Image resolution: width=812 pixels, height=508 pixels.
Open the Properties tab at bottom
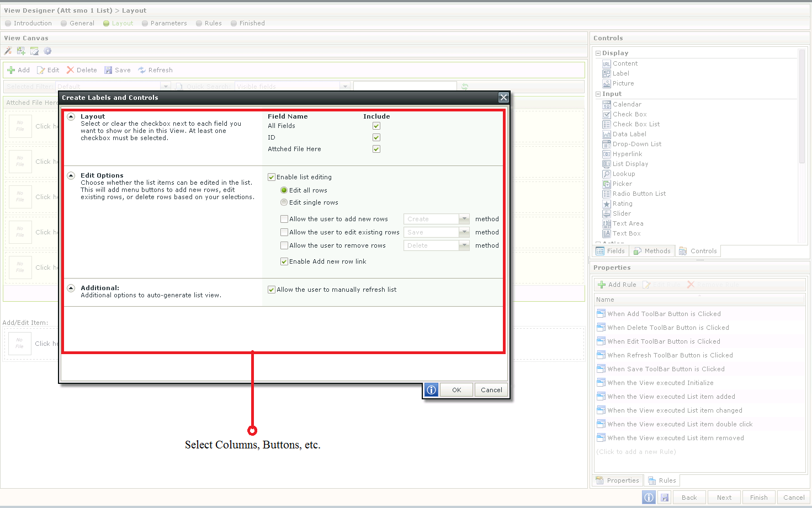click(618, 480)
